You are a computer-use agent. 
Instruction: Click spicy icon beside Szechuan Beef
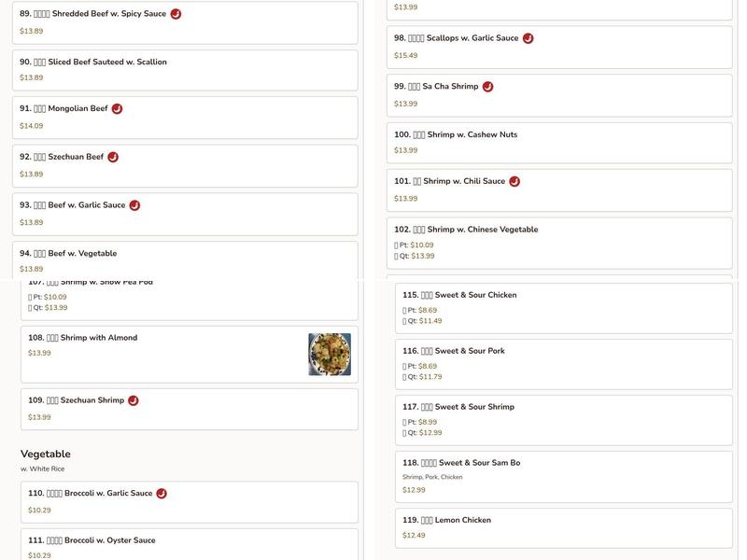pyautogui.click(x=113, y=157)
